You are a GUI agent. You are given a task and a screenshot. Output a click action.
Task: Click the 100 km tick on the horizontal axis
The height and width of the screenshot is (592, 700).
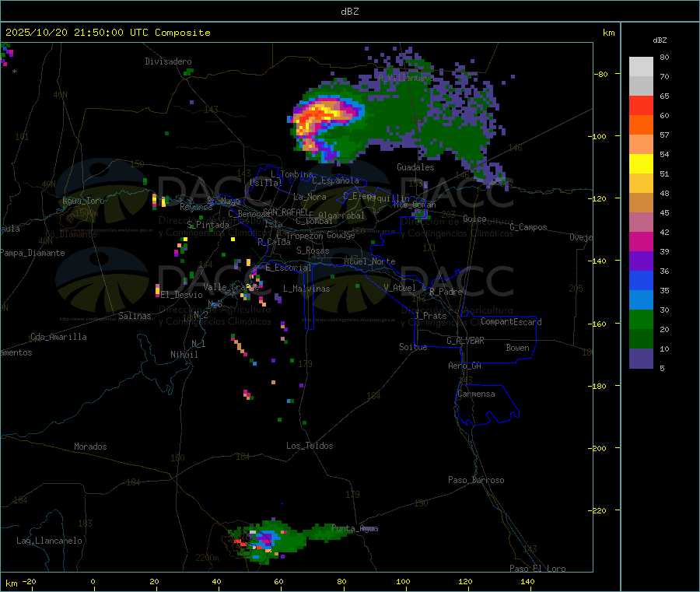tap(403, 581)
